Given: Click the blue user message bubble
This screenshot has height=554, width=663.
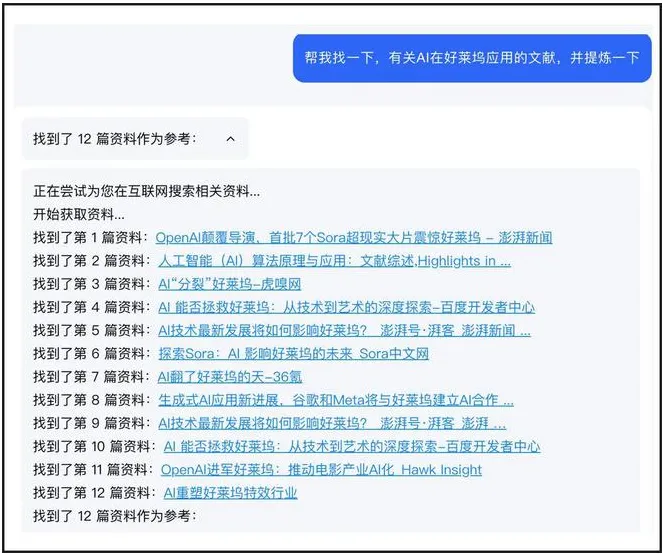Looking at the screenshot, I should (x=472, y=58).
